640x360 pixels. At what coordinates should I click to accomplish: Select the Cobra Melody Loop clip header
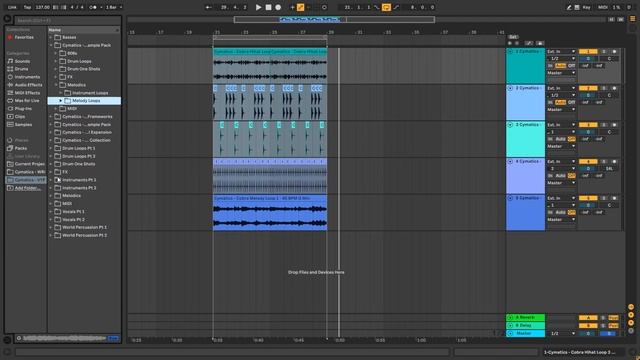click(x=270, y=198)
